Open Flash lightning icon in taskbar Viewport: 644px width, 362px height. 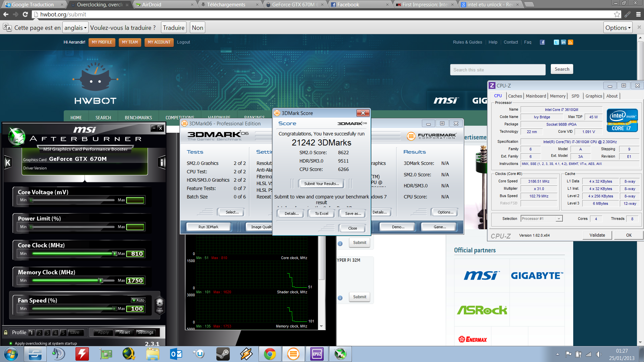pyautogui.click(x=82, y=354)
